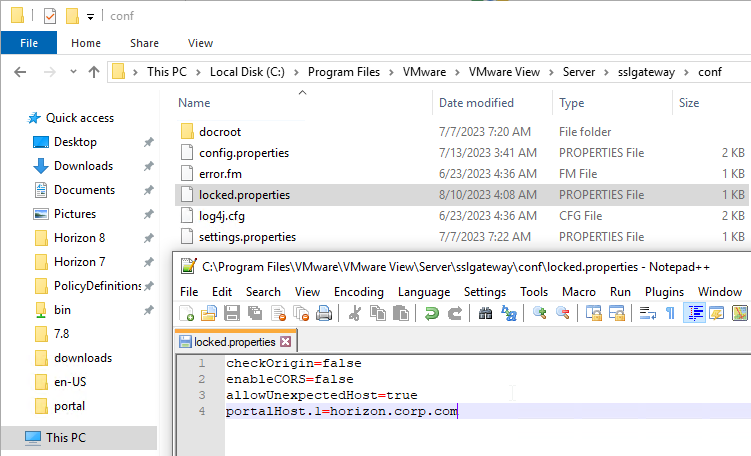Image resolution: width=751 pixels, height=456 pixels.
Task: Open Downloads in Quick access
Action: coord(83,166)
